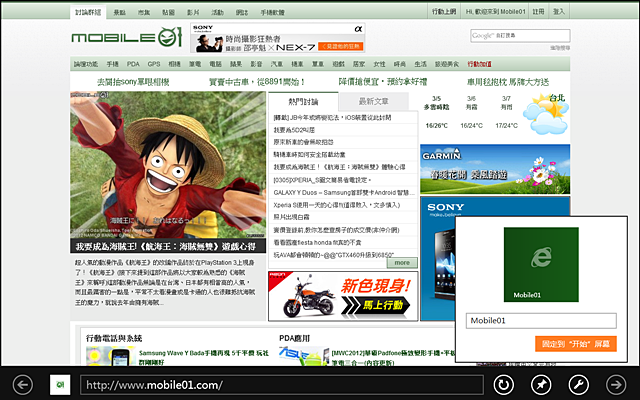
Task: Open the 影片 top tab
Action: click(193, 12)
